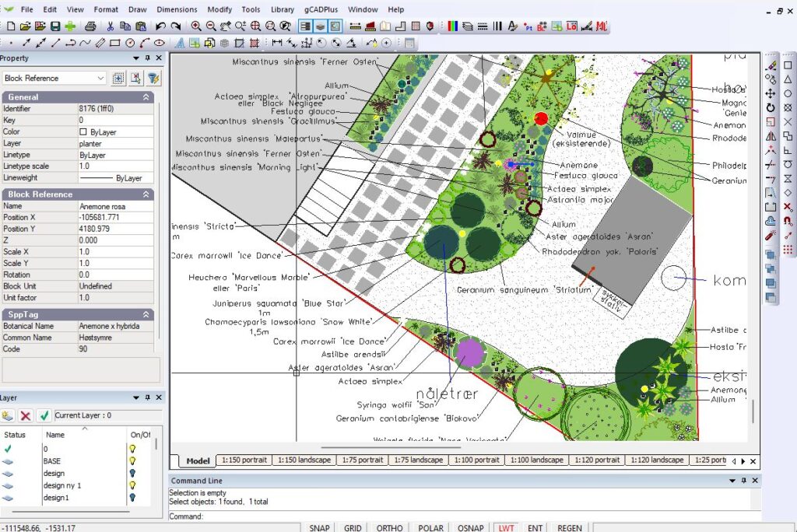Select the Linear dimension tool
This screenshot has width=797, height=532.
click(276, 44)
